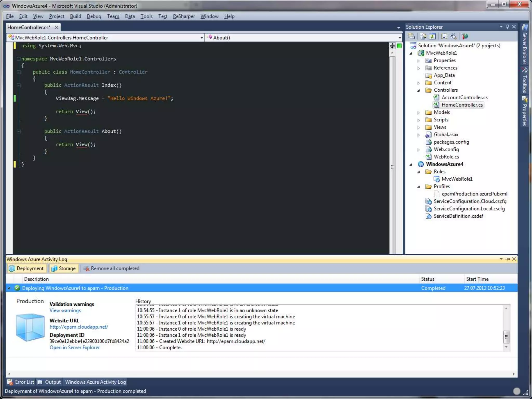Click View Class Diagram toolbar icon
Viewport: 532px width, 399px height.
tap(453, 36)
